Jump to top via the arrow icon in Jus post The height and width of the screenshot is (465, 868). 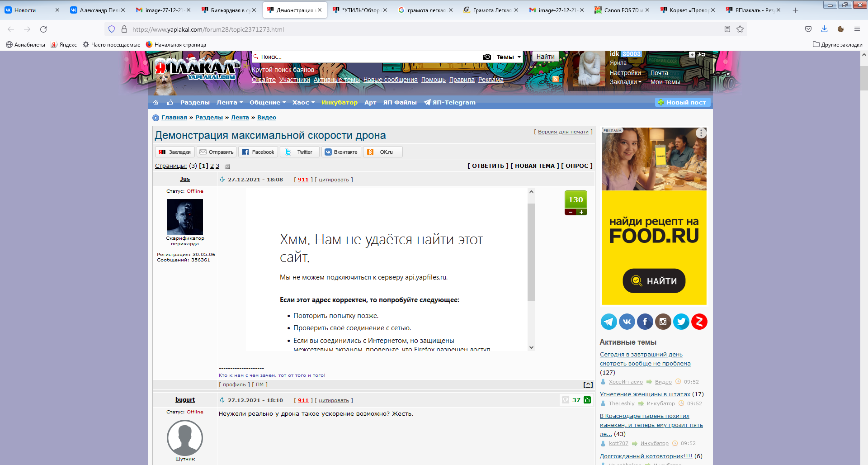click(588, 385)
